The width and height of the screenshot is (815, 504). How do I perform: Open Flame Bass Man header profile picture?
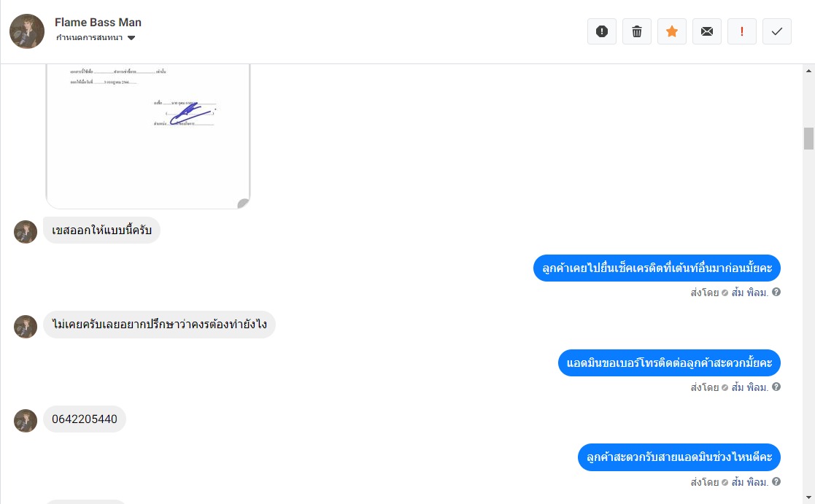pos(27,31)
